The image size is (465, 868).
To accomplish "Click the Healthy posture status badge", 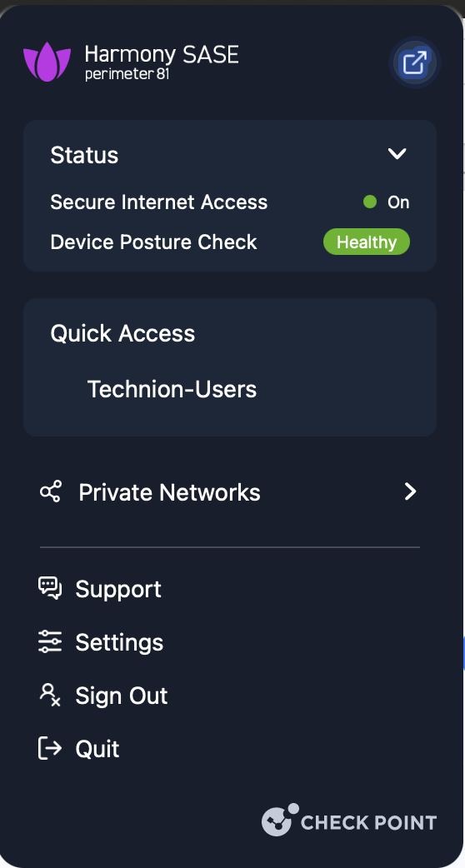I will click(367, 242).
